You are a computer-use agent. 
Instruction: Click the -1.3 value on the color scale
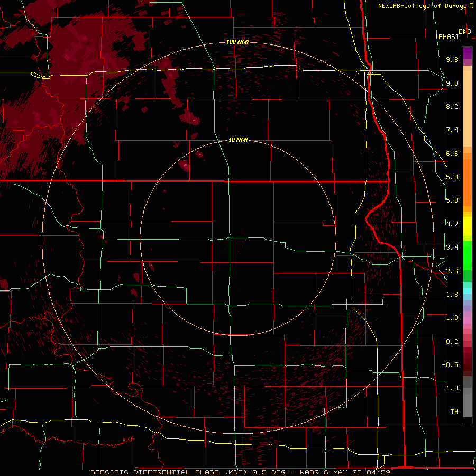coord(450,388)
